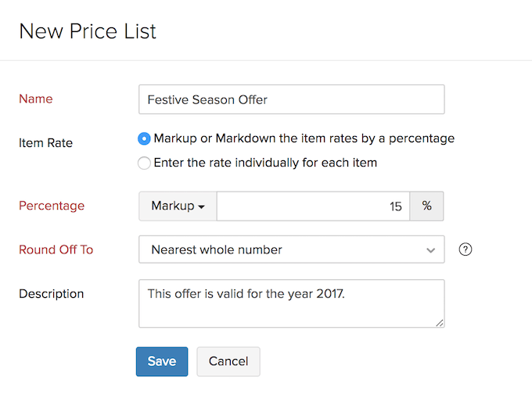Viewport: 532px width, 402px height.
Task: Select the Markup or Markdown percentage radio button
Action: point(144,138)
